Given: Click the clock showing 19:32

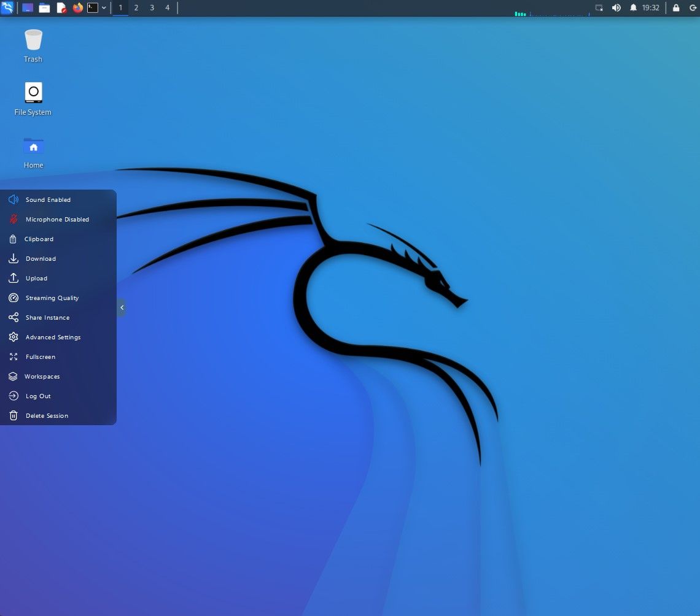Looking at the screenshot, I should 650,8.
